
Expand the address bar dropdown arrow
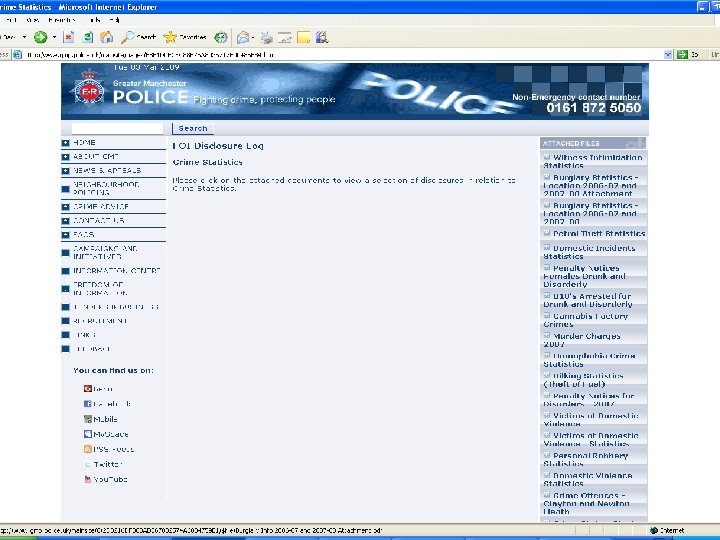coord(668,55)
